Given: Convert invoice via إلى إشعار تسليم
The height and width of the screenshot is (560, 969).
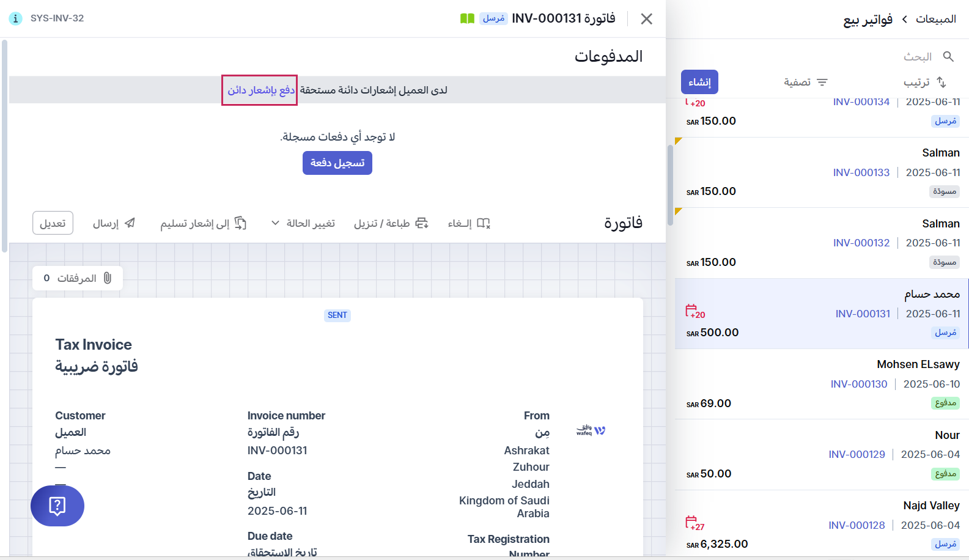Looking at the screenshot, I should pyautogui.click(x=203, y=223).
